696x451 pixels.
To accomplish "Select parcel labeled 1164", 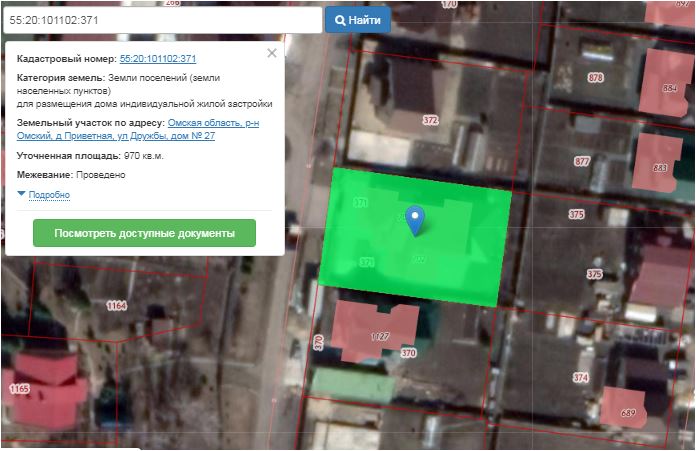I will [x=117, y=305].
